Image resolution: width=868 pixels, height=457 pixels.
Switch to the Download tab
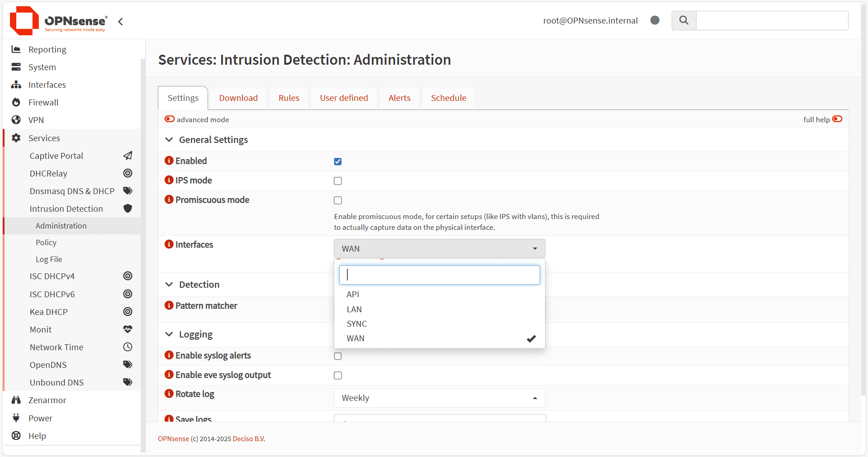[x=238, y=98]
